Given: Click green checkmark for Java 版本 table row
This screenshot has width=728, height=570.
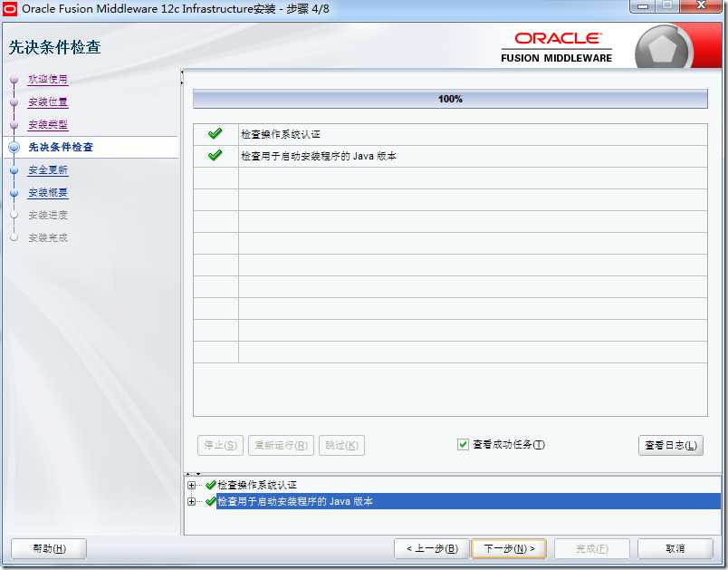Looking at the screenshot, I should point(215,155).
